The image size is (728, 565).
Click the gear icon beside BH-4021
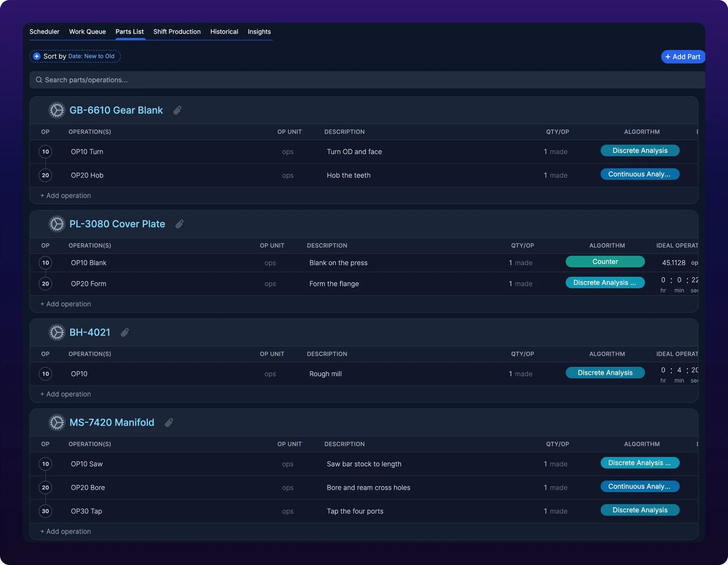coord(57,333)
